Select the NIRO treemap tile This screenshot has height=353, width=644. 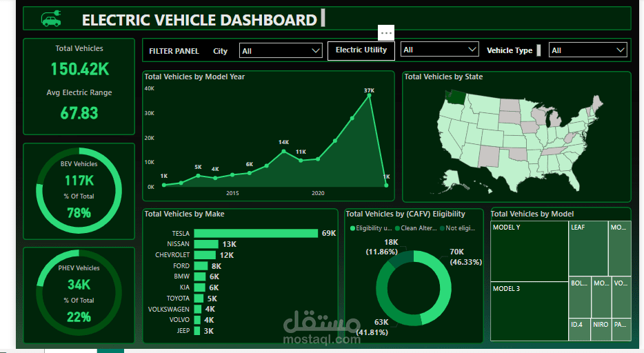tap(601, 330)
